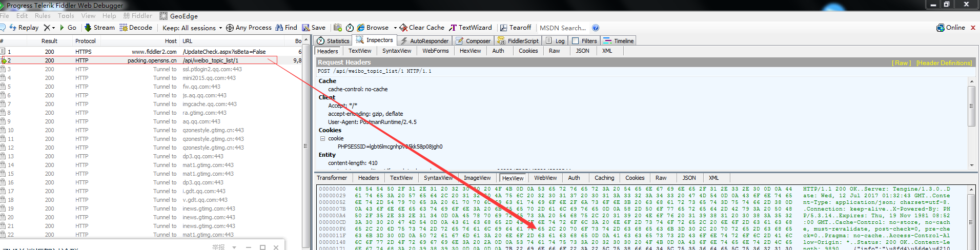Save sessions with the Save button
Viewport: 980px width, 250px height.
point(314,28)
